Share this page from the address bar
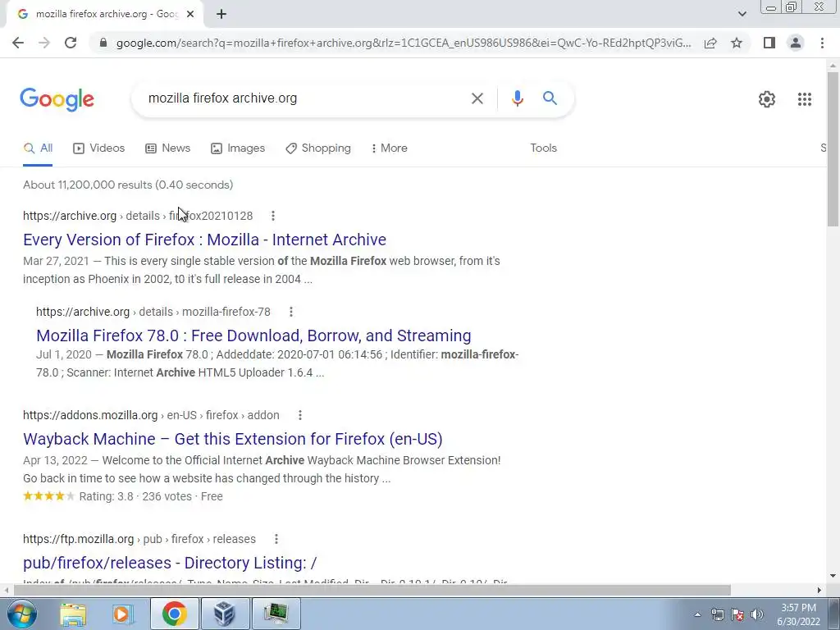Screen dimensions: 840x630 pyautogui.click(x=710, y=43)
